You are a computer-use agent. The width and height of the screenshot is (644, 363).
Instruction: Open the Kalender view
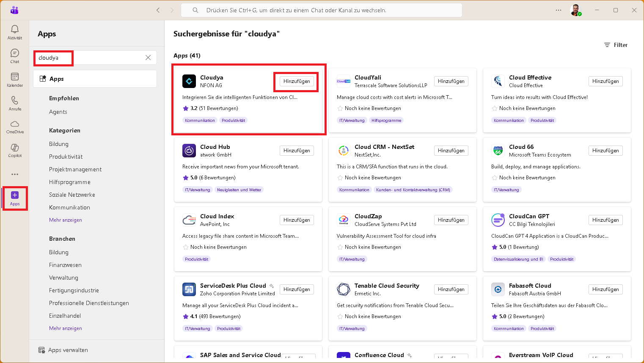pos(15,79)
